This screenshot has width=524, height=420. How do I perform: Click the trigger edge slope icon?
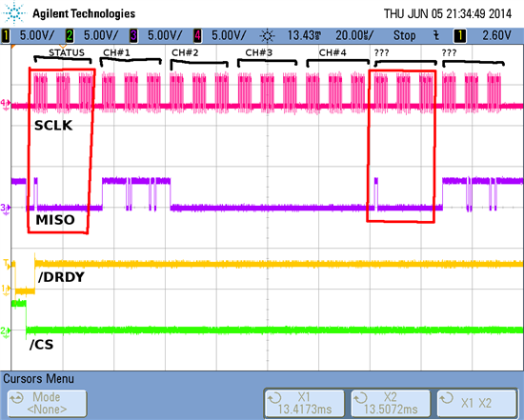tap(436, 35)
